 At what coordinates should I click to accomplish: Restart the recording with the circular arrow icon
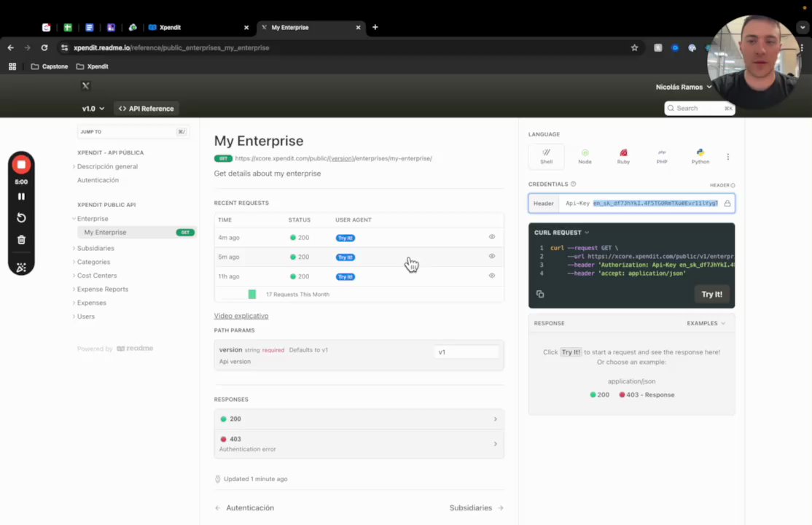pos(21,218)
